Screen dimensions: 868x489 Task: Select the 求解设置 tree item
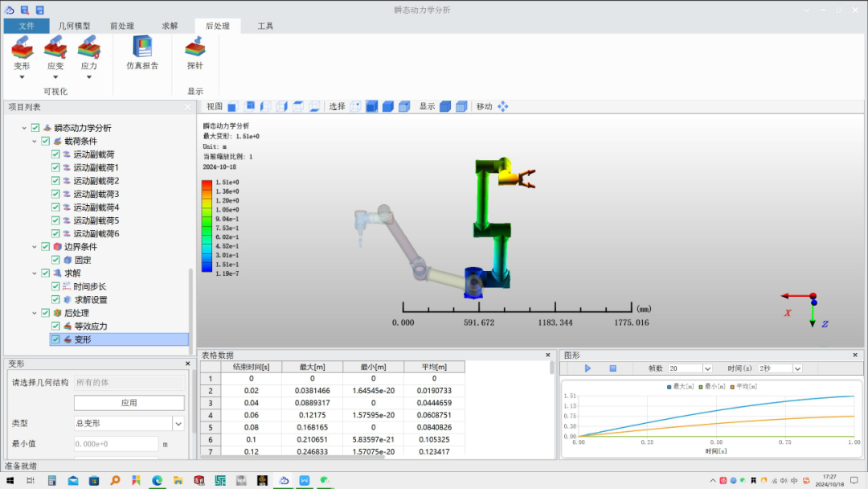tap(91, 300)
